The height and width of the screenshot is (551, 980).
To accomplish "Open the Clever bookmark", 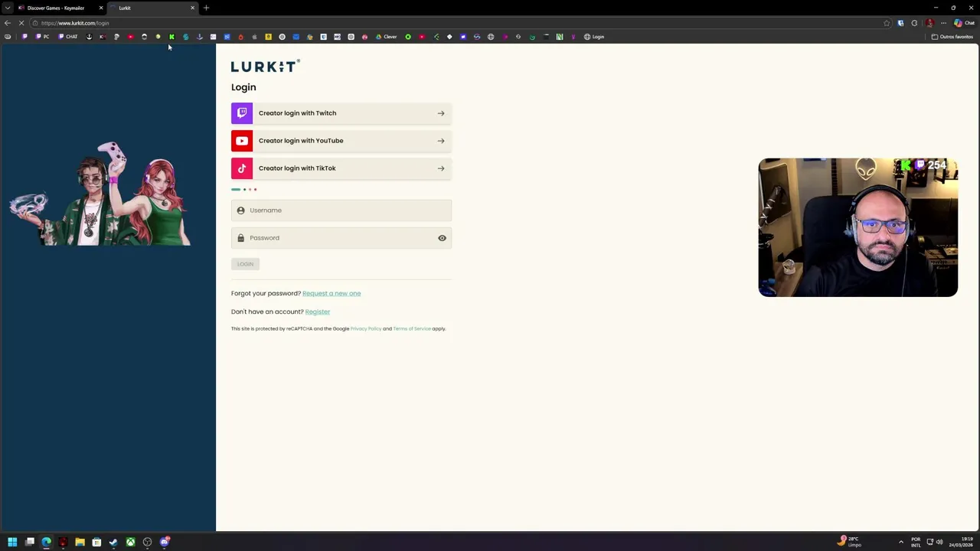I will point(386,37).
